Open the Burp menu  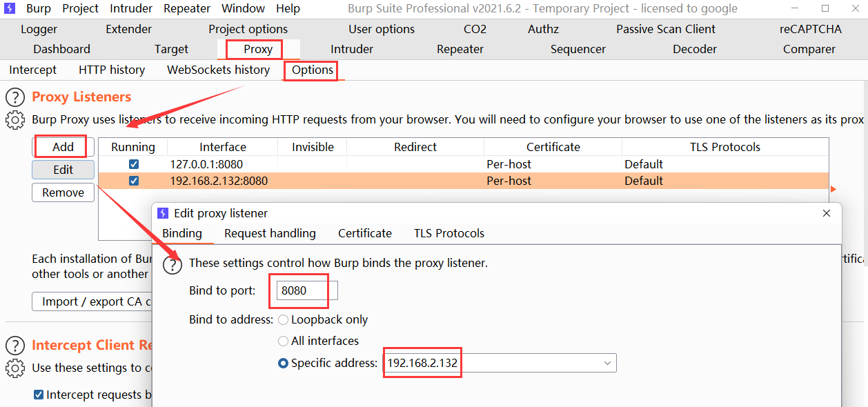tap(39, 9)
